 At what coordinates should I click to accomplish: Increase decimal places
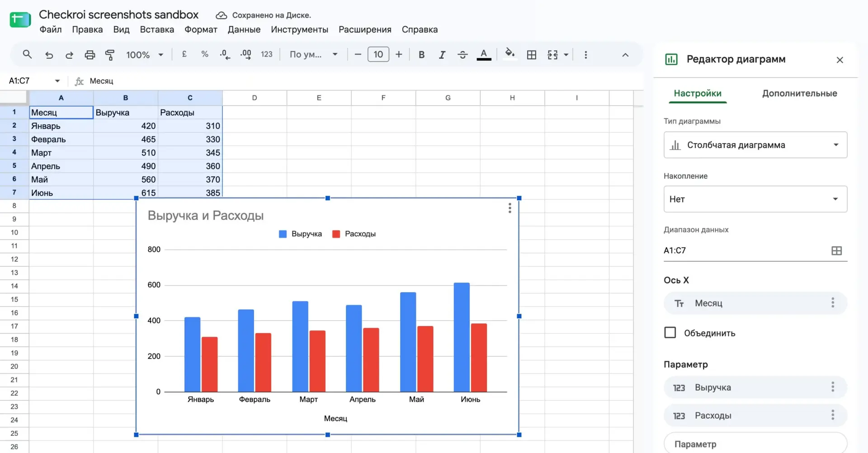(245, 55)
